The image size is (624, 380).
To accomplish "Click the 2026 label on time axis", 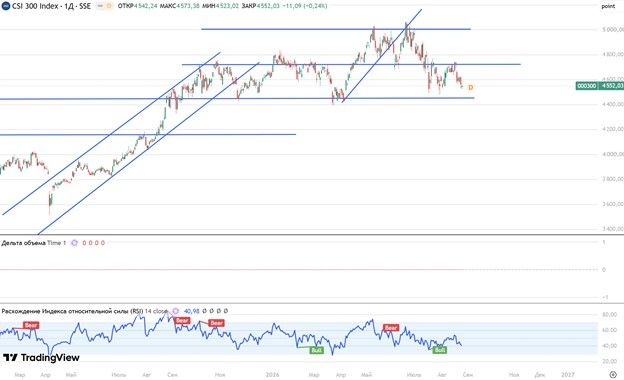I will (x=273, y=375).
